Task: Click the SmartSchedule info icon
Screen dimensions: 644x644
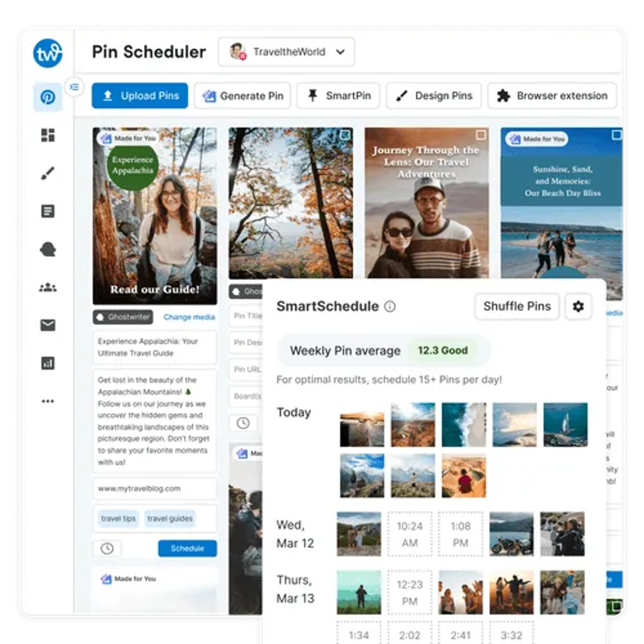Action: coord(390,306)
